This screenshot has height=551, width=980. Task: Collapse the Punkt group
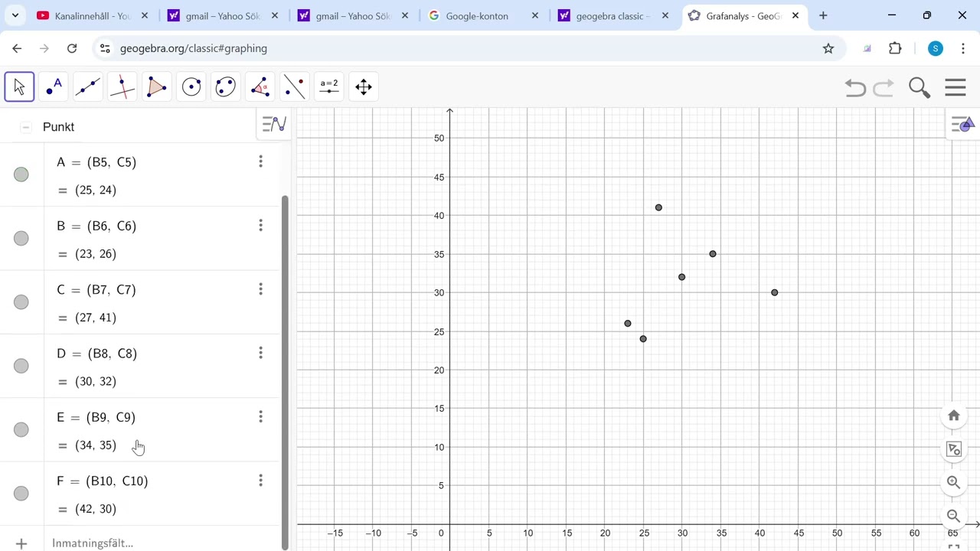click(26, 127)
